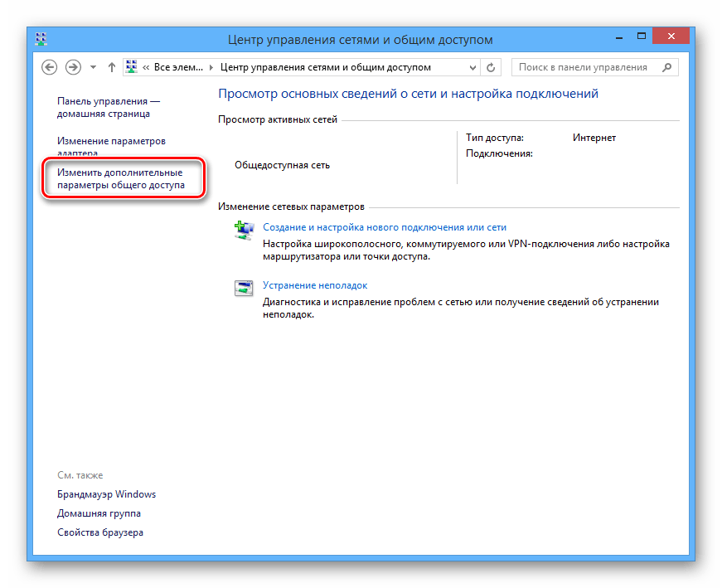Click the new connection setup icon

244,231
